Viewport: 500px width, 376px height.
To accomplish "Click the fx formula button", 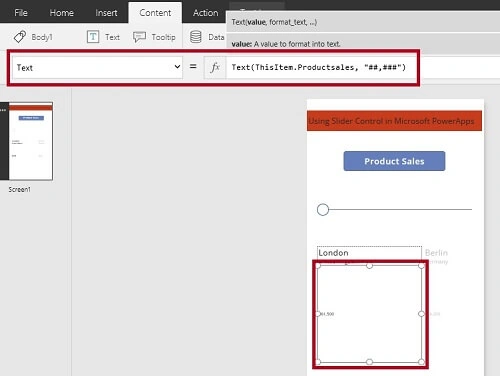I will click(x=215, y=67).
